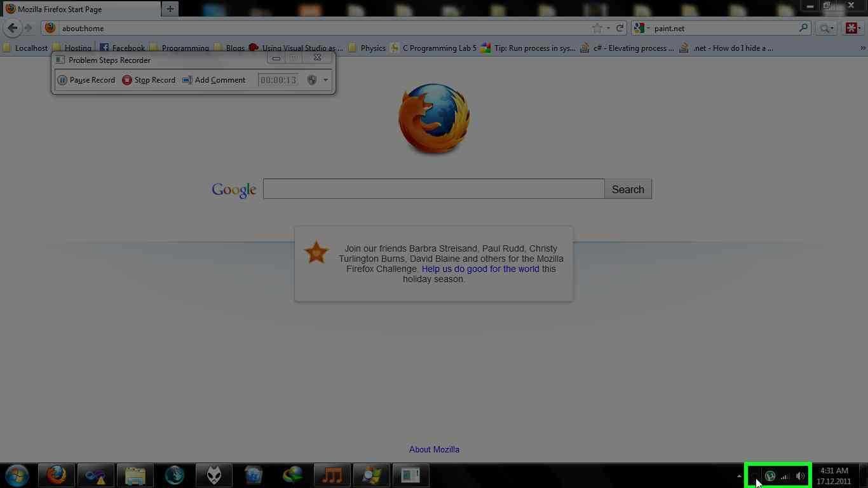Click the Google logo beside search field
Viewport: 868px width, 488px height.
(234, 190)
